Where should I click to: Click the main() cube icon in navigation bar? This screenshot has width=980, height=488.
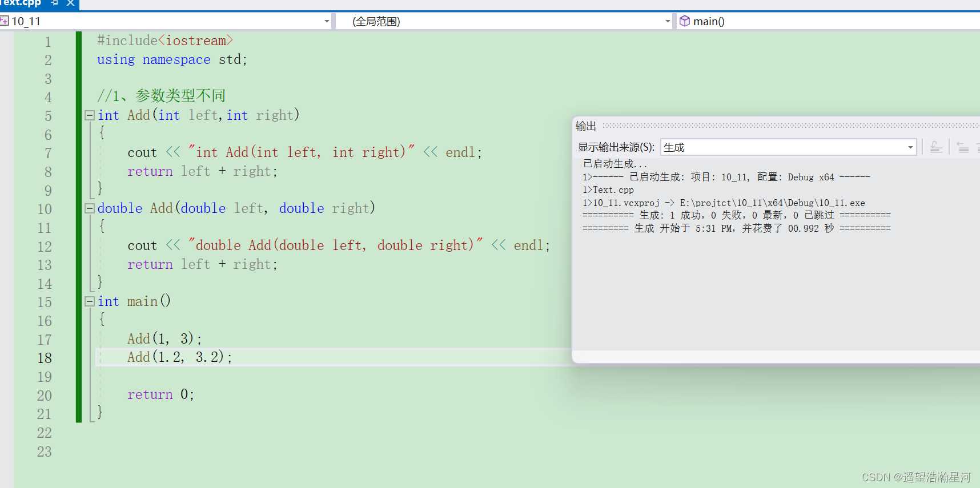[684, 21]
